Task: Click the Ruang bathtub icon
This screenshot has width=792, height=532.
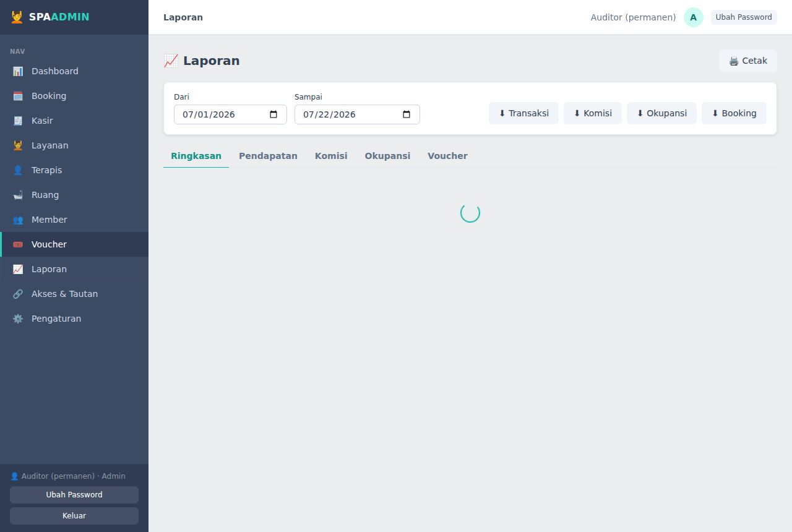Action: coord(18,195)
